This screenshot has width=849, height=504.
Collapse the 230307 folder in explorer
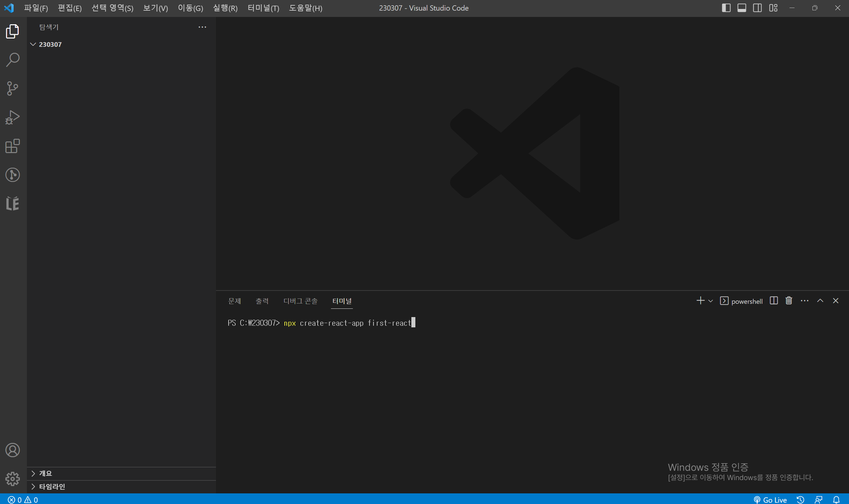point(33,44)
